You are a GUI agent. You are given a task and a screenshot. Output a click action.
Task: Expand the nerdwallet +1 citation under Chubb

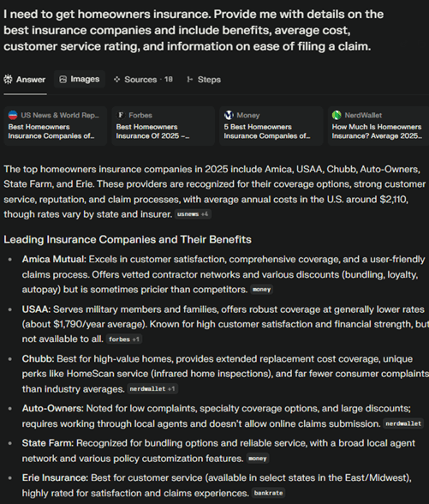tap(152, 389)
